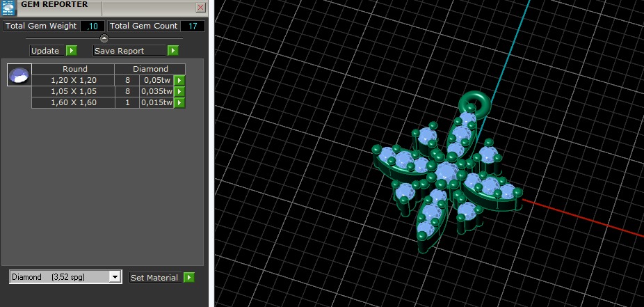Click green arrow on 0,015tw row

pyautogui.click(x=179, y=102)
